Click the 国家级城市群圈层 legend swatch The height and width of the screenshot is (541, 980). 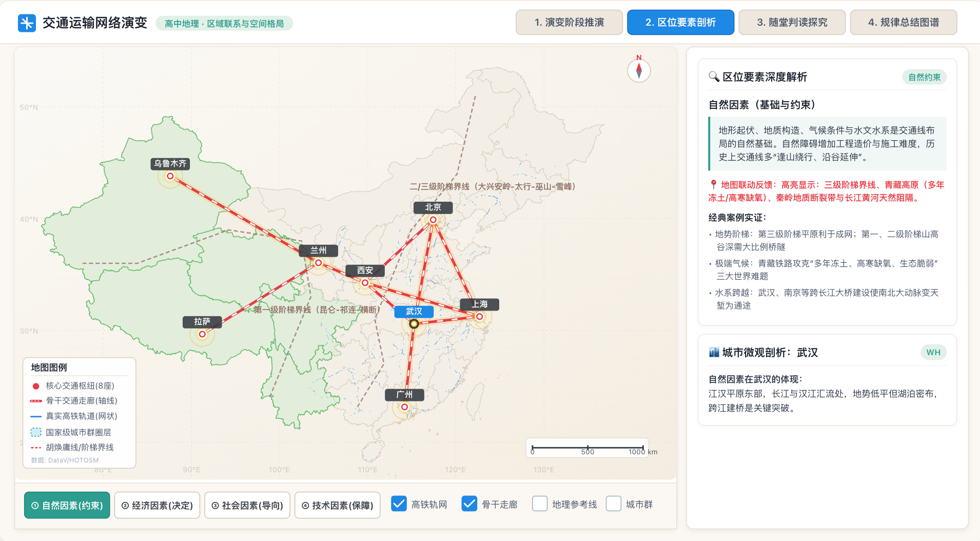coord(36,432)
